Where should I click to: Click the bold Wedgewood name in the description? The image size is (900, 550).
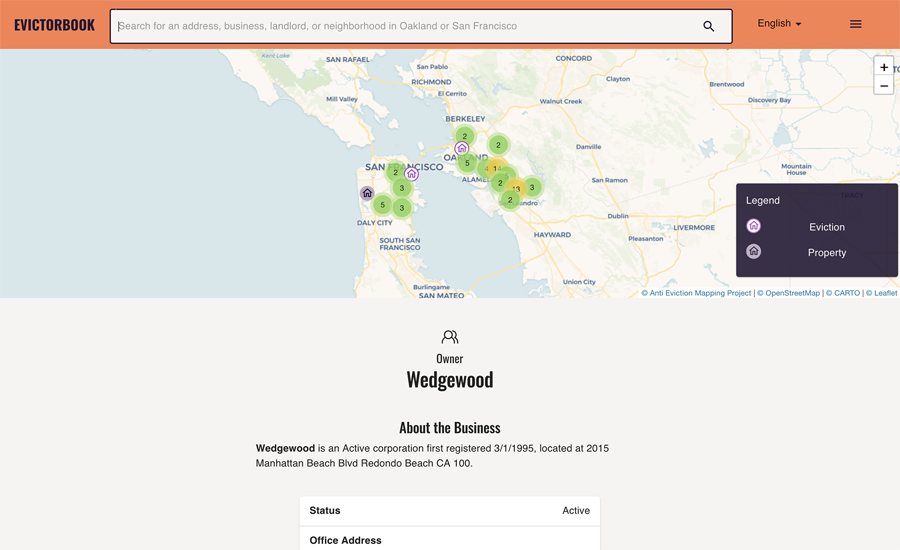click(285, 448)
